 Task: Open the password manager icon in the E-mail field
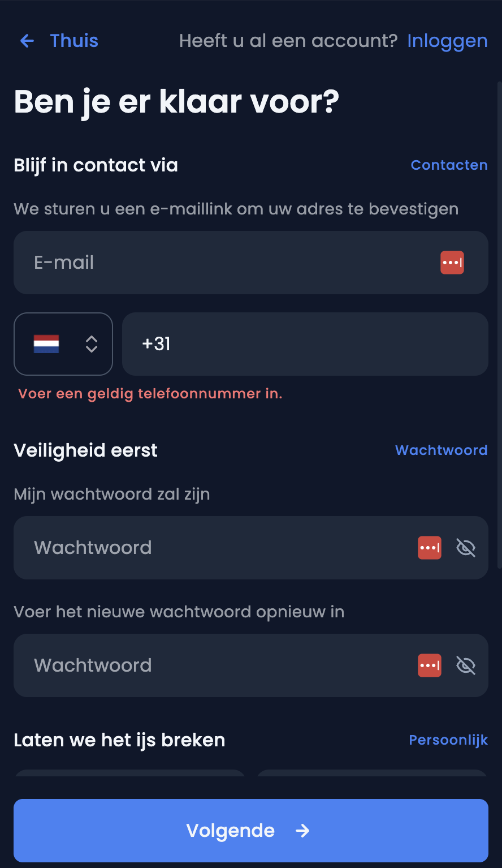click(452, 262)
